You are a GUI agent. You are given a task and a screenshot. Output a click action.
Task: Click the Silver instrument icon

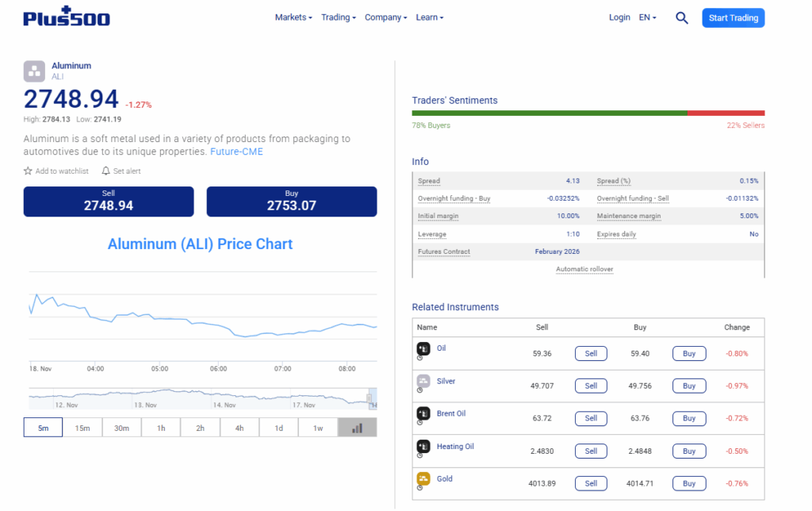tap(423, 381)
